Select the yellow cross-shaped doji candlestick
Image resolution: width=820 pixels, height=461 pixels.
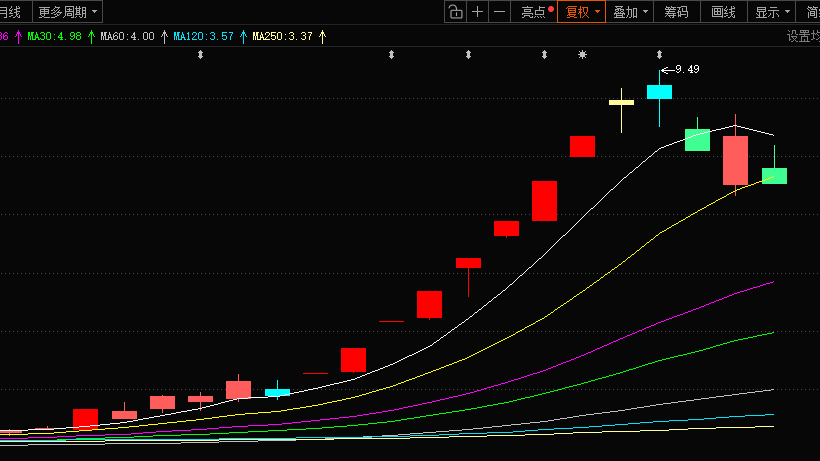coord(621,102)
